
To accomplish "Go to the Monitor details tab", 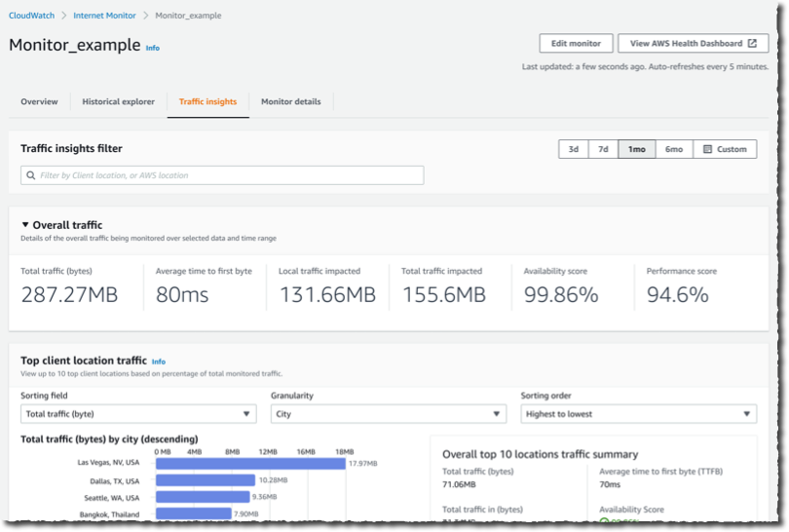I will tap(291, 101).
